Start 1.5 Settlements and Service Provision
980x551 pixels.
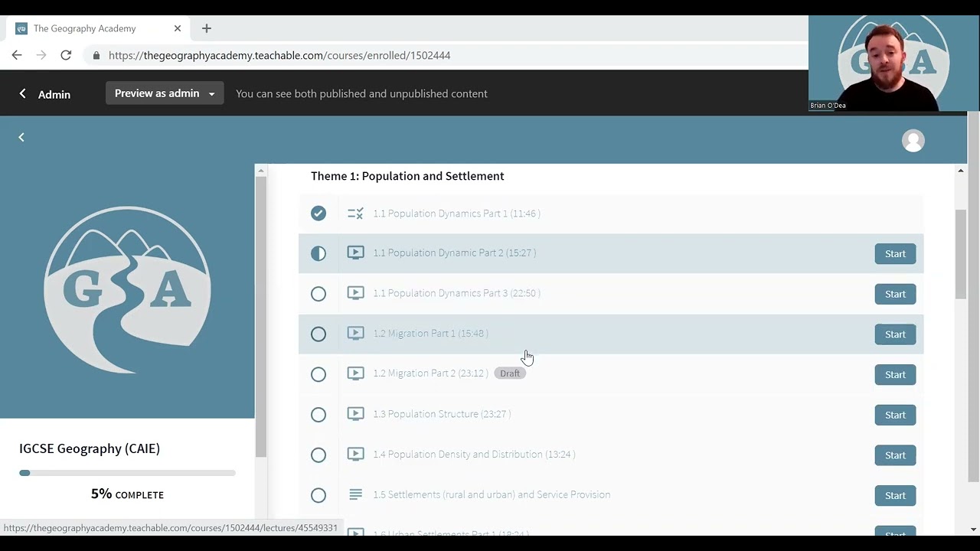coord(895,495)
